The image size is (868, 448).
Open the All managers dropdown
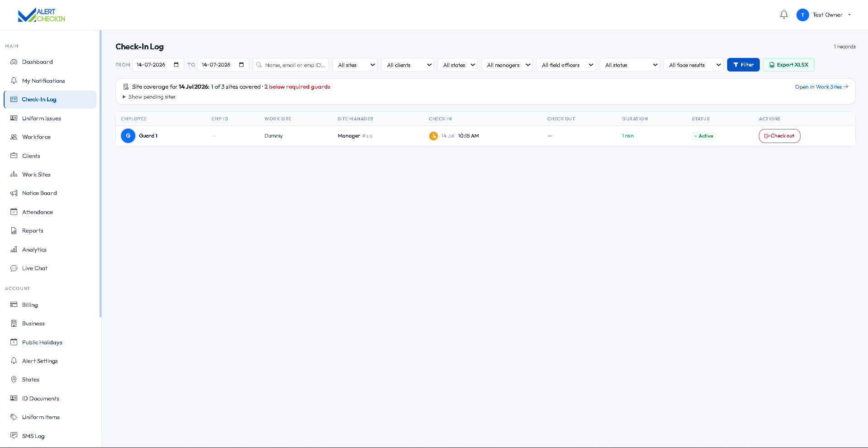[507, 65]
